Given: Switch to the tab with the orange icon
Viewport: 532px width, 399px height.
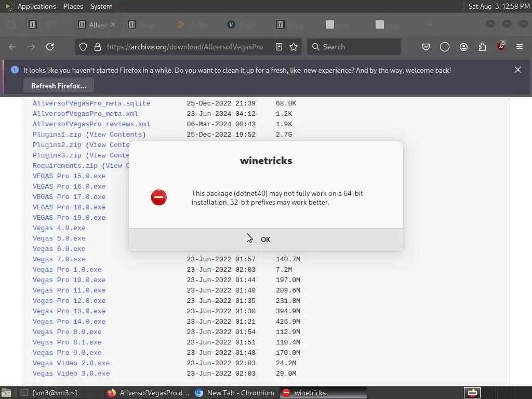Looking at the screenshot, I should (x=181, y=24).
